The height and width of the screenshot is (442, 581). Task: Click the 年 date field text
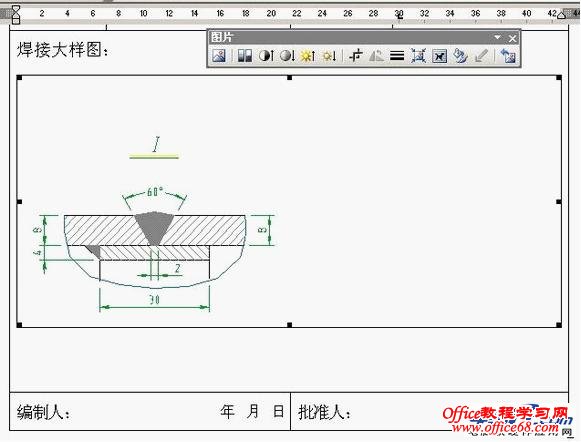228,411
